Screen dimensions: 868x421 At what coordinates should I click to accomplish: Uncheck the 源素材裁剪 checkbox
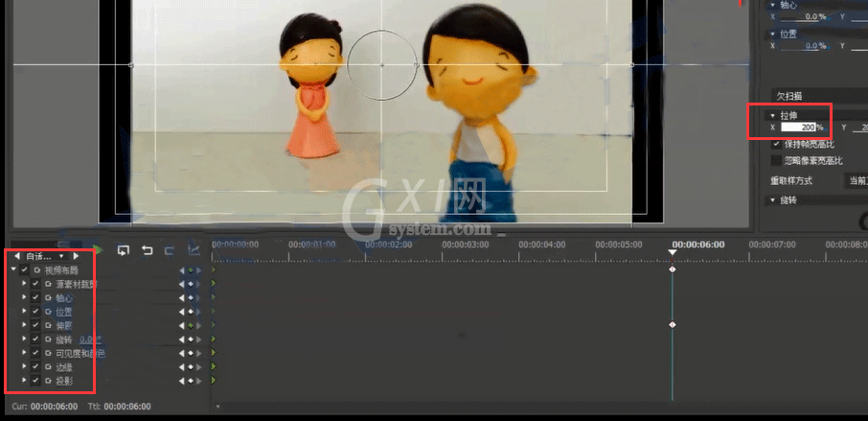click(x=35, y=284)
